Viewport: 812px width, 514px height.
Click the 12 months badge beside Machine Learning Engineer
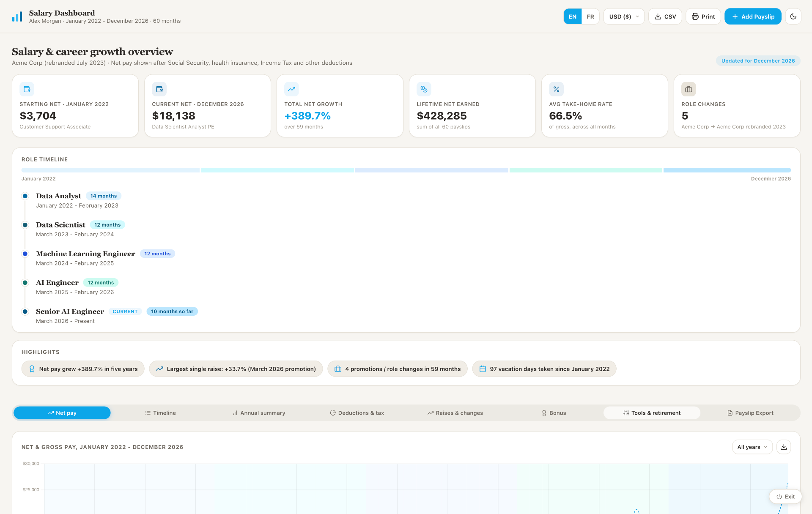click(157, 254)
